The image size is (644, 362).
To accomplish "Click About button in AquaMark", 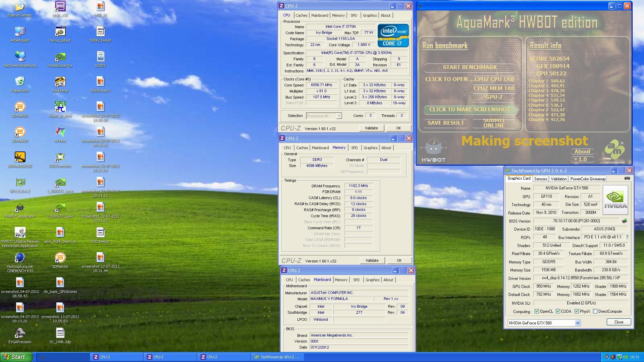I will click(582, 152).
